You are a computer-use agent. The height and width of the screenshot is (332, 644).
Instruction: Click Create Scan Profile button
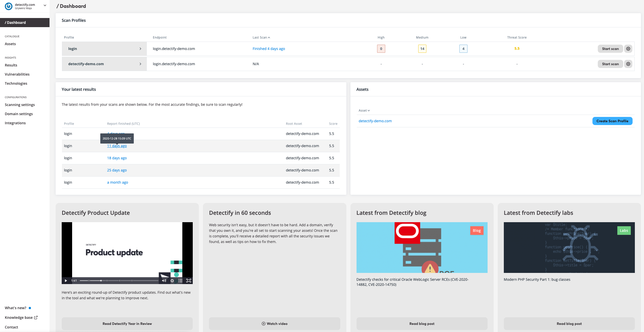(x=612, y=121)
